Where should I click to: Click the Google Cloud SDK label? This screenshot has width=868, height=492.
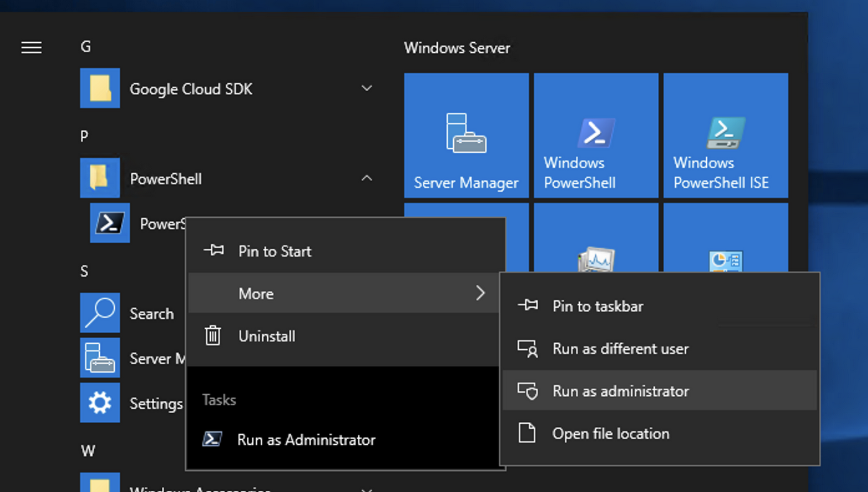[191, 89]
